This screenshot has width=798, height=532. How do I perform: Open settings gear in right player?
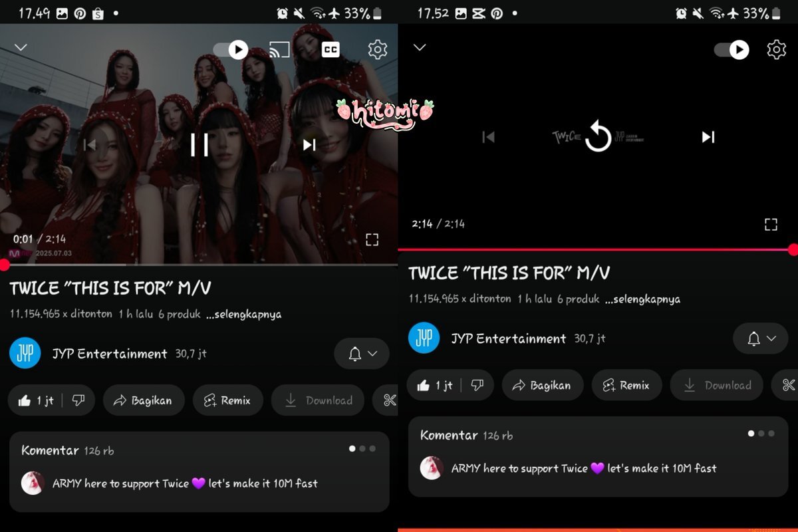pyautogui.click(x=777, y=50)
